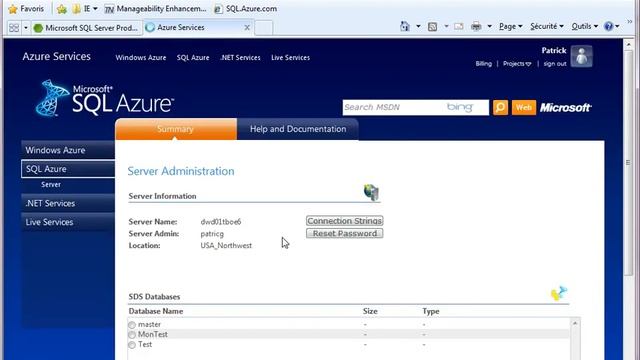Expand the Home button dropdown arrow
Viewport: 640px width, 360px height.
tap(418, 27)
